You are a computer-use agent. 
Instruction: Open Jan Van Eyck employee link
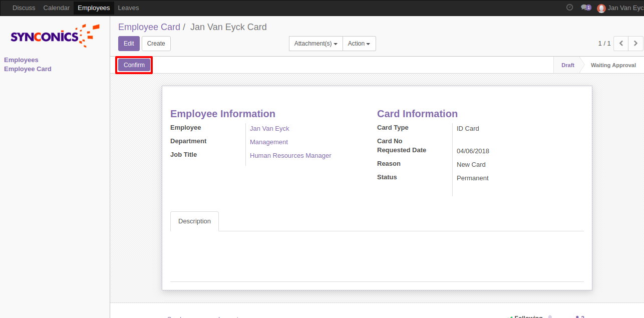[269, 129]
